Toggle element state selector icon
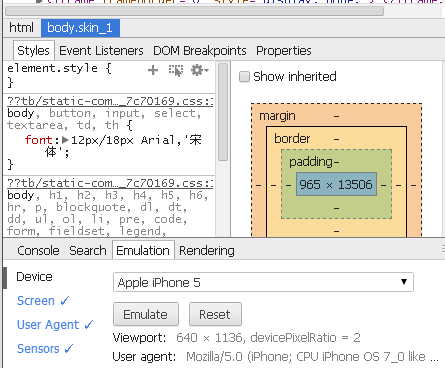This screenshot has height=368, width=445. click(x=176, y=70)
